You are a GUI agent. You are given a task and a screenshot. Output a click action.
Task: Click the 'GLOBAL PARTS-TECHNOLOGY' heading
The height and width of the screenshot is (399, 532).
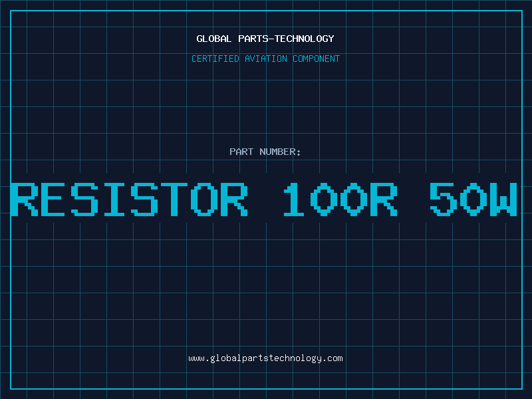pos(265,39)
